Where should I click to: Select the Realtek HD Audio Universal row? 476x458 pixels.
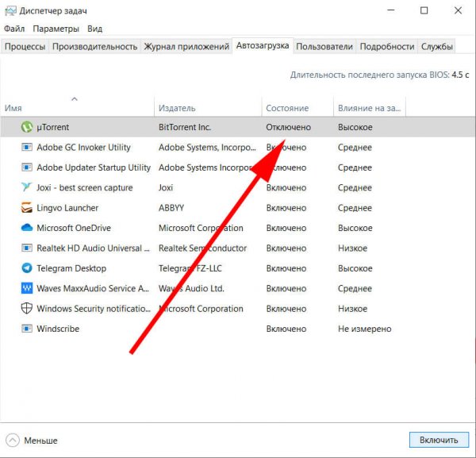point(89,248)
